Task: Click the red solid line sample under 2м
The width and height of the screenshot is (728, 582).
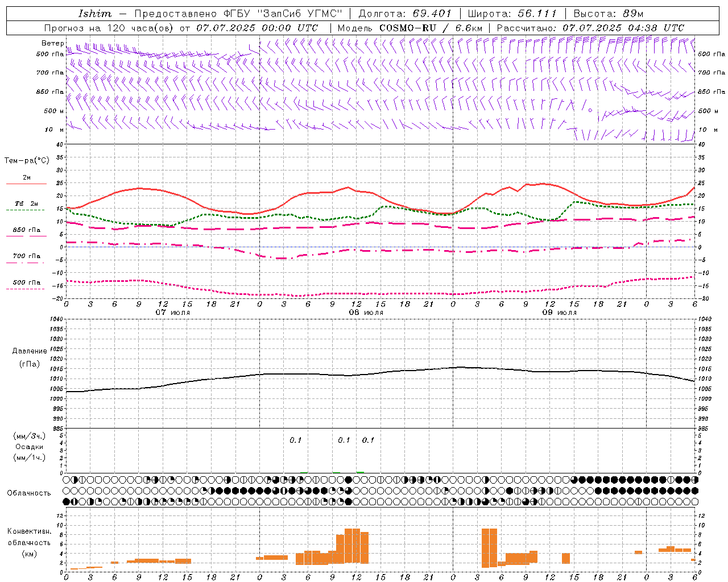Action: coord(26,184)
